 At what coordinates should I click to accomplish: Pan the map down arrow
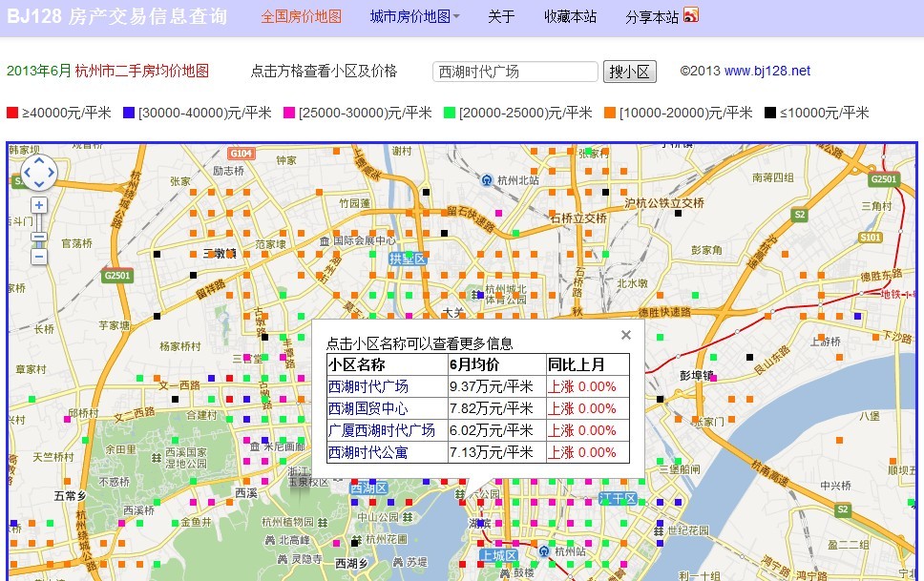click(39, 184)
